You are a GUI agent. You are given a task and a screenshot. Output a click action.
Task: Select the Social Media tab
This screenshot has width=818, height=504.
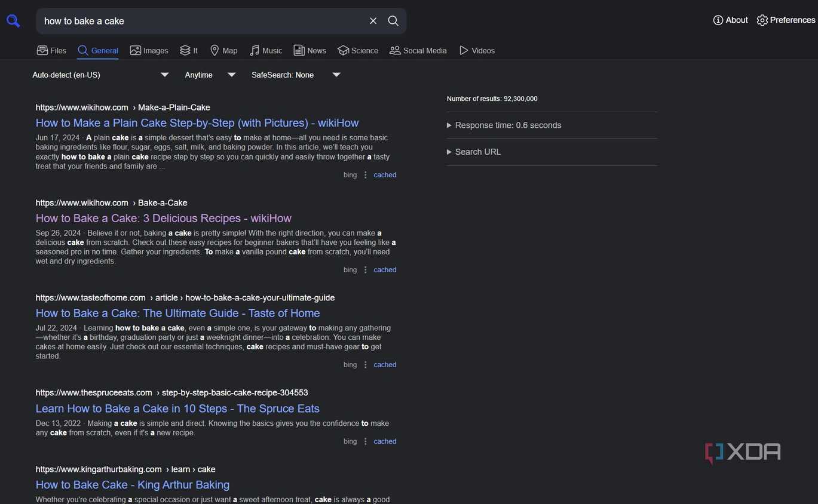418,50
